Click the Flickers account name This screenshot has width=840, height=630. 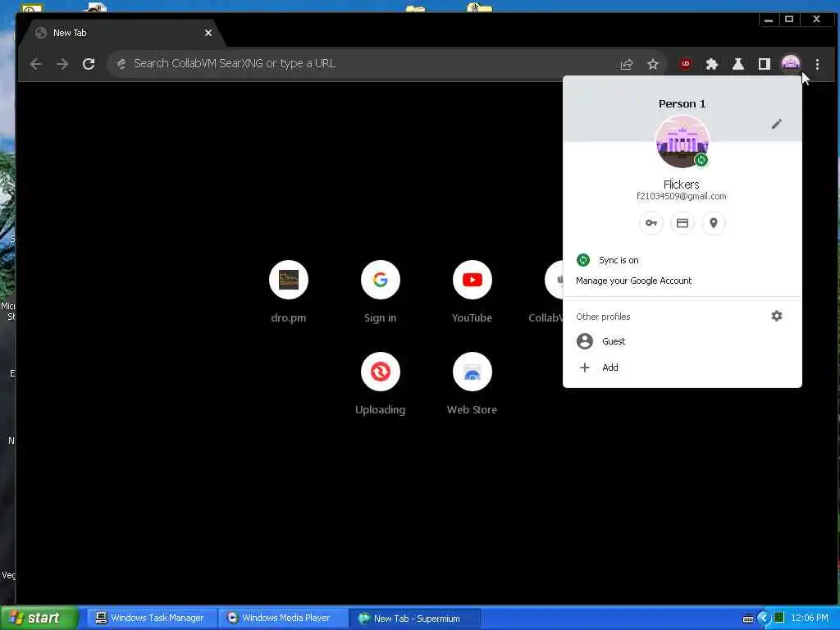(x=682, y=185)
